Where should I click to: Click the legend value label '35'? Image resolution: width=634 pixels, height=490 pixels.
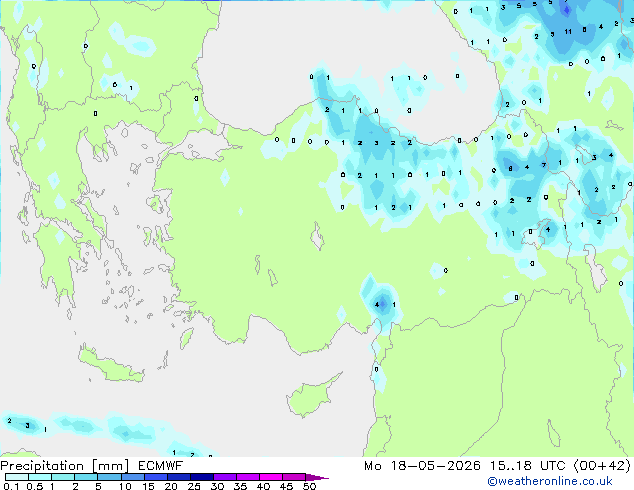pyautogui.click(x=241, y=486)
